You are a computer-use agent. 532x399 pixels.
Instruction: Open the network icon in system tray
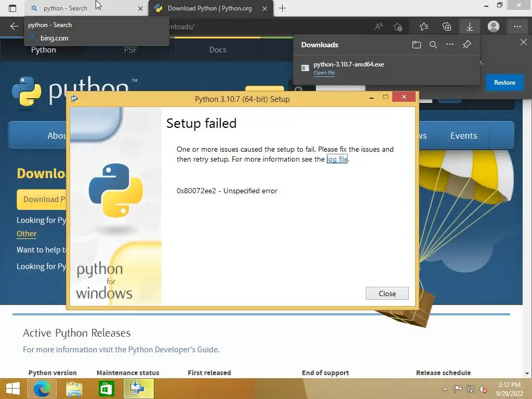point(471,389)
